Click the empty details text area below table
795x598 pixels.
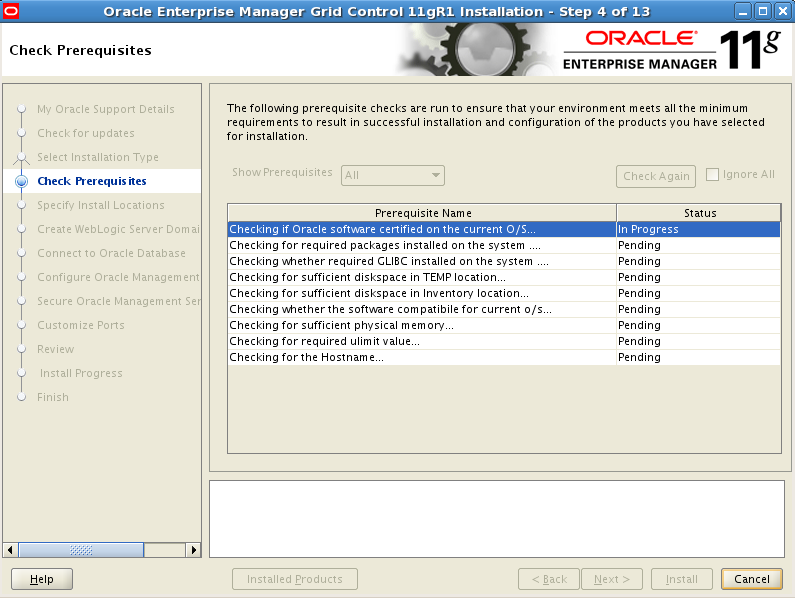497,519
